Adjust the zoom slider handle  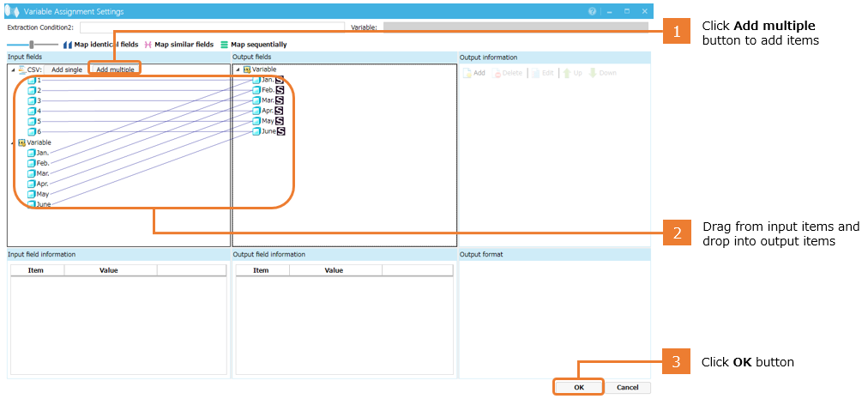point(32,44)
